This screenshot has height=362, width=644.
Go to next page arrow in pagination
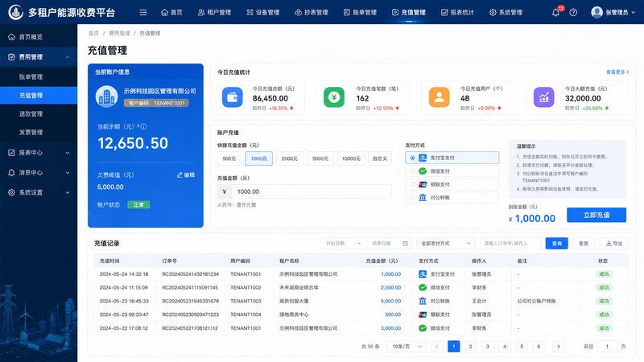(559, 347)
